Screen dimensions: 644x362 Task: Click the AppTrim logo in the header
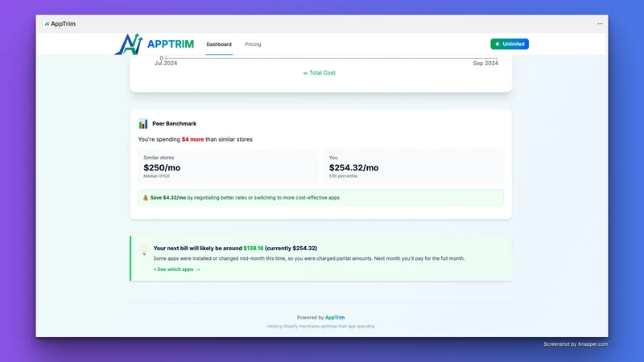coord(154,44)
